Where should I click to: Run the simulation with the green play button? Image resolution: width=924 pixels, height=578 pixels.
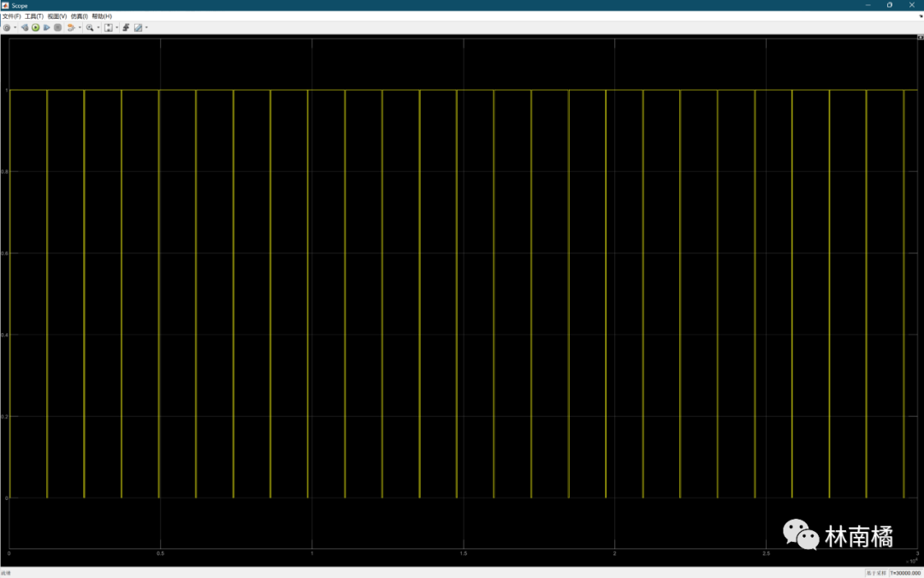[x=35, y=27]
